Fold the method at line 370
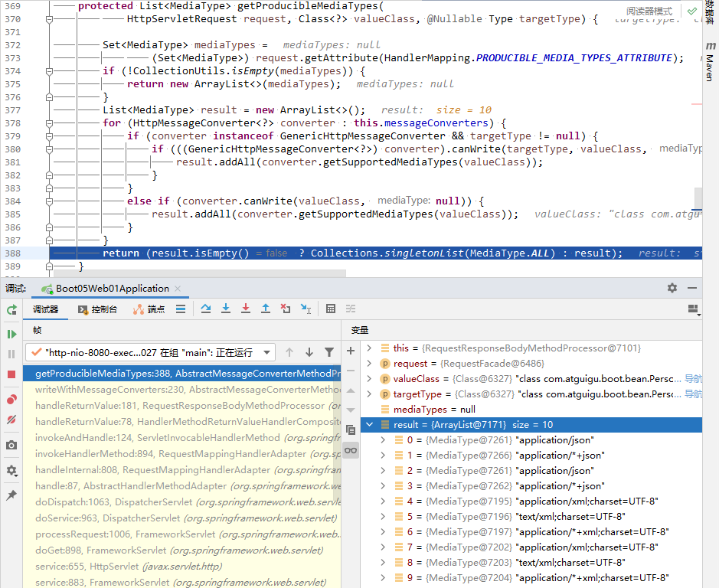The image size is (719, 588). [50, 19]
